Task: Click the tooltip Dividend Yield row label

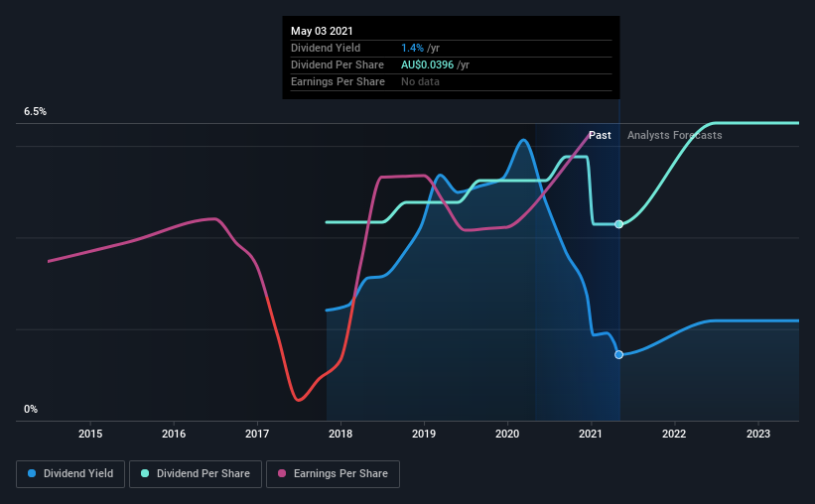Action: (326, 48)
